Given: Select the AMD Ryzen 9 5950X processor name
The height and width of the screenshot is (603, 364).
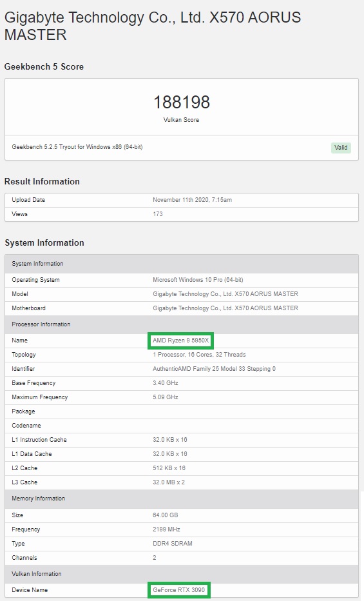Looking at the screenshot, I should pos(181,341).
